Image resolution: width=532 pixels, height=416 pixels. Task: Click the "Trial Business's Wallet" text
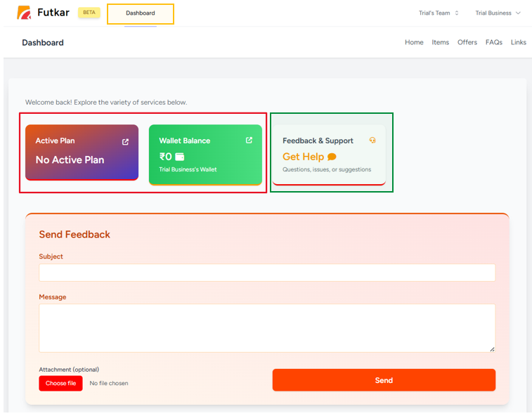coord(188,169)
